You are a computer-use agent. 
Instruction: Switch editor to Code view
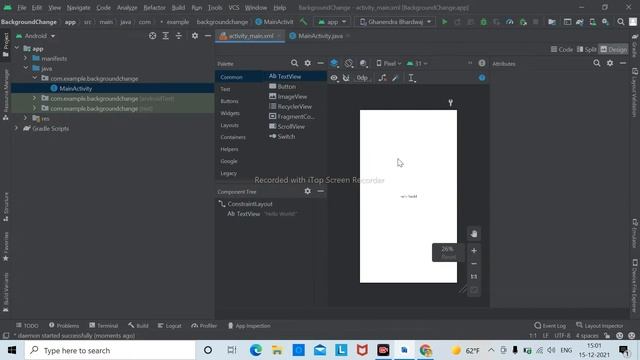point(562,49)
